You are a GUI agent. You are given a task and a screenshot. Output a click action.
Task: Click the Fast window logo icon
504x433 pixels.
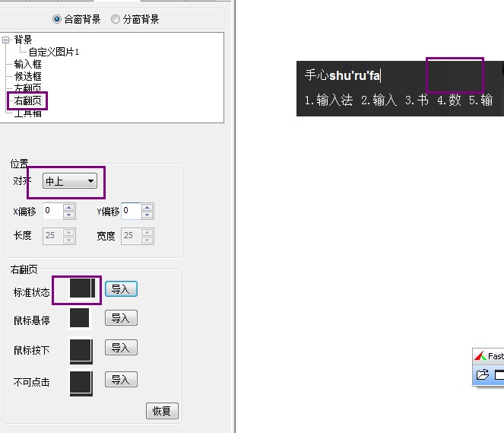[x=480, y=356]
